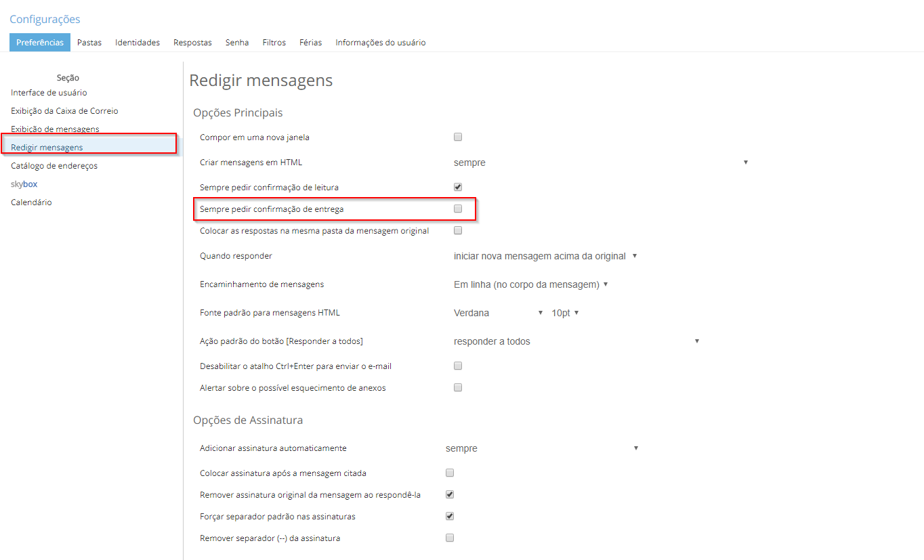Image resolution: width=924 pixels, height=560 pixels.
Task: Uncheck 'Sempre pedir confirmação de leitura'
Action: 458,187
